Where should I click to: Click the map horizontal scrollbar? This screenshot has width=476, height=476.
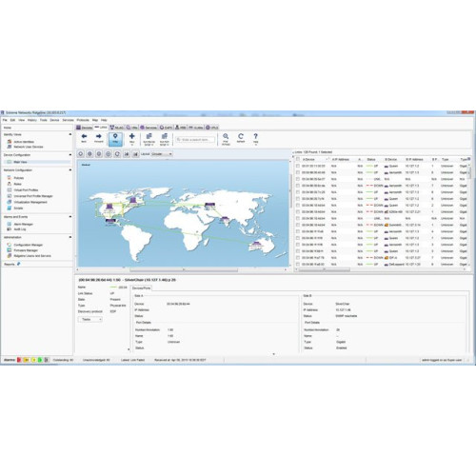point(184,270)
